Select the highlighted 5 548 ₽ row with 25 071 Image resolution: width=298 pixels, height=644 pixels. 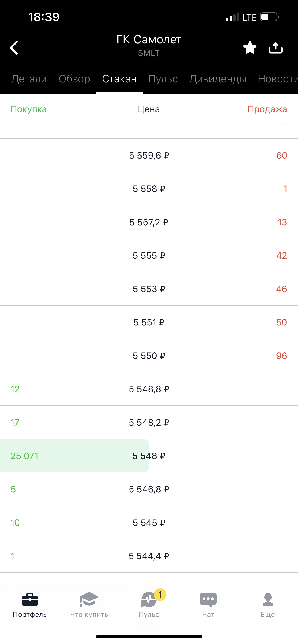click(x=149, y=456)
